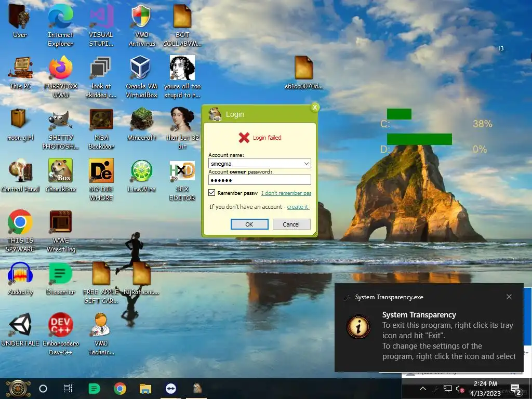
Task: Close the Login dialog with green X
Action: (314, 107)
